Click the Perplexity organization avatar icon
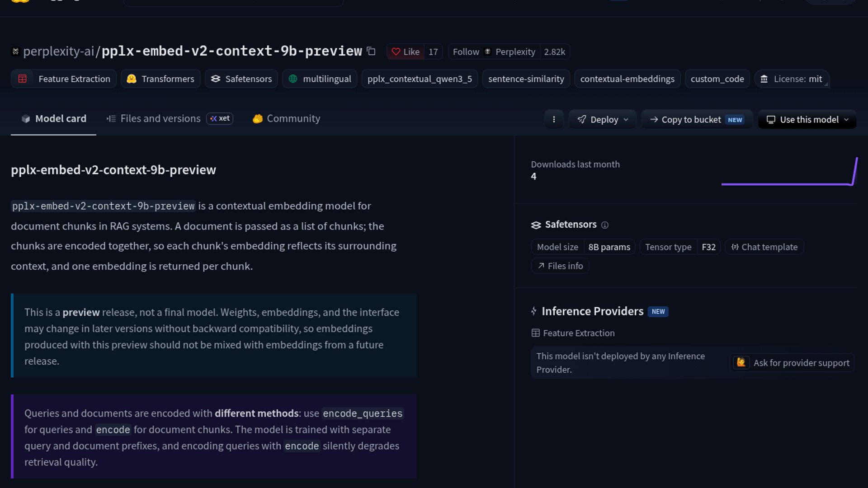 tap(487, 52)
